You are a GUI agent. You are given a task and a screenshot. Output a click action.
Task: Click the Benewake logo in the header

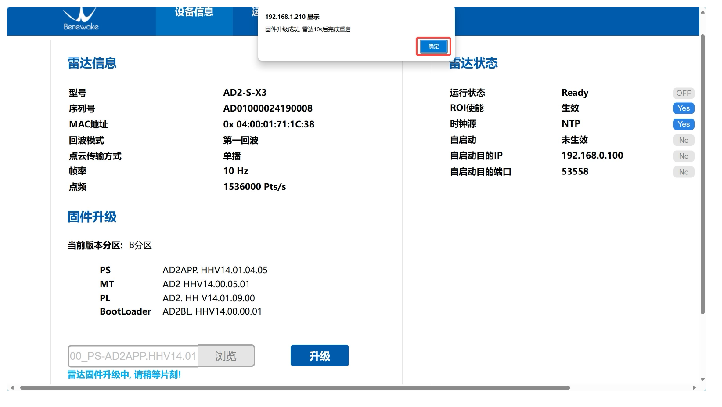(x=81, y=19)
